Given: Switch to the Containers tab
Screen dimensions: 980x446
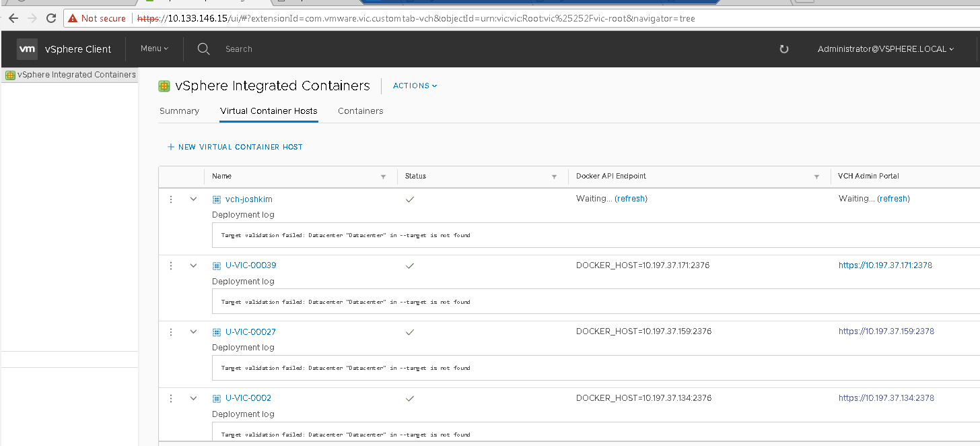Looking at the screenshot, I should [x=360, y=110].
